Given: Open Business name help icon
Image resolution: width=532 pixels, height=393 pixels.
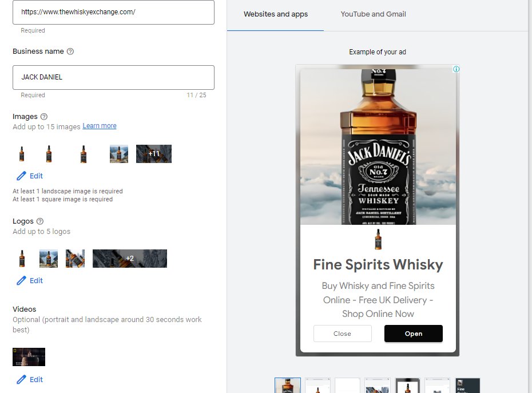Looking at the screenshot, I should [x=70, y=51].
